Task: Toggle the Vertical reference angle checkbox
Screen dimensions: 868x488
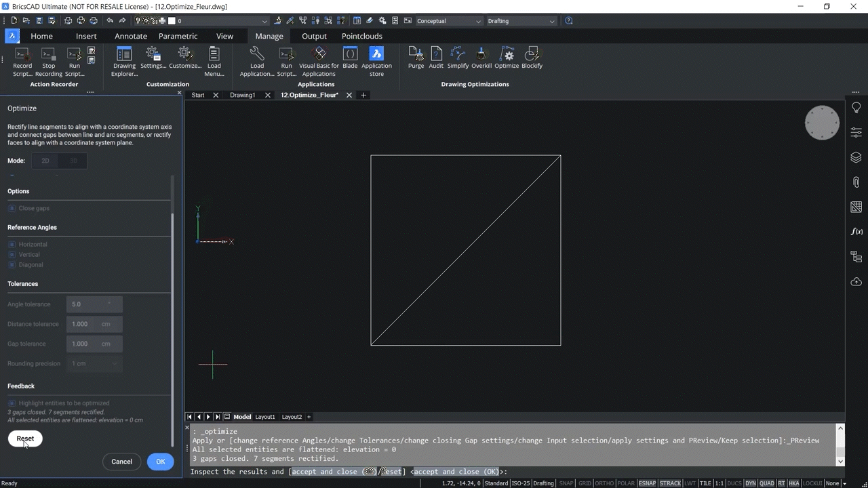Action: (12, 254)
